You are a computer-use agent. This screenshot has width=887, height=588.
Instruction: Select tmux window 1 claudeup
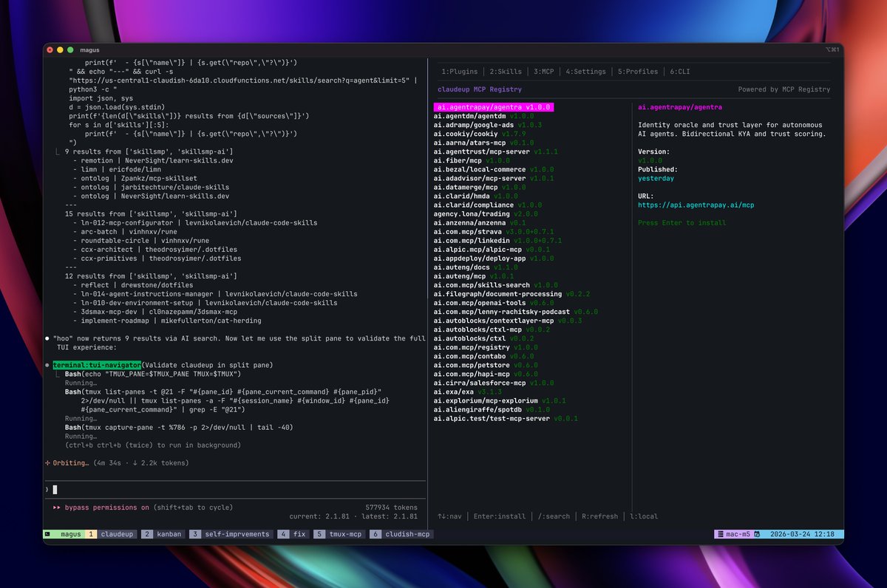[112, 533]
